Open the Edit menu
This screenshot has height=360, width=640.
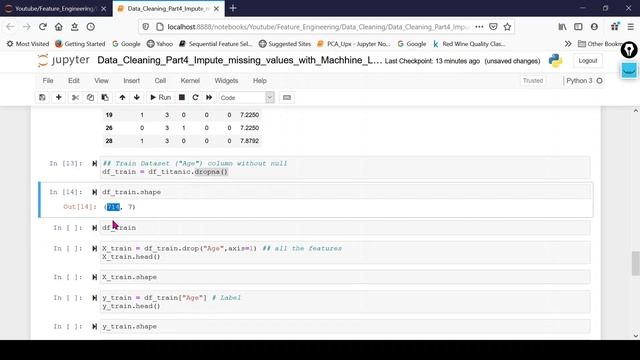74,81
